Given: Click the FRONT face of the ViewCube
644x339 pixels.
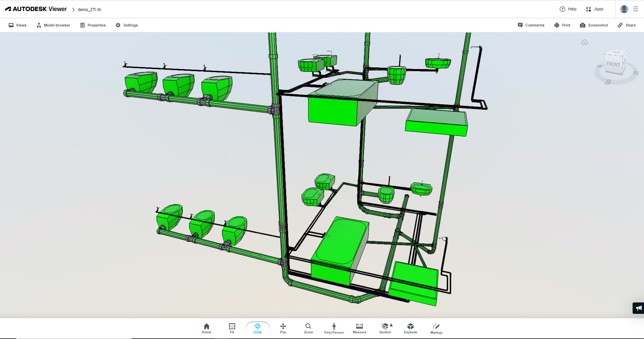Looking at the screenshot, I should point(613,64).
